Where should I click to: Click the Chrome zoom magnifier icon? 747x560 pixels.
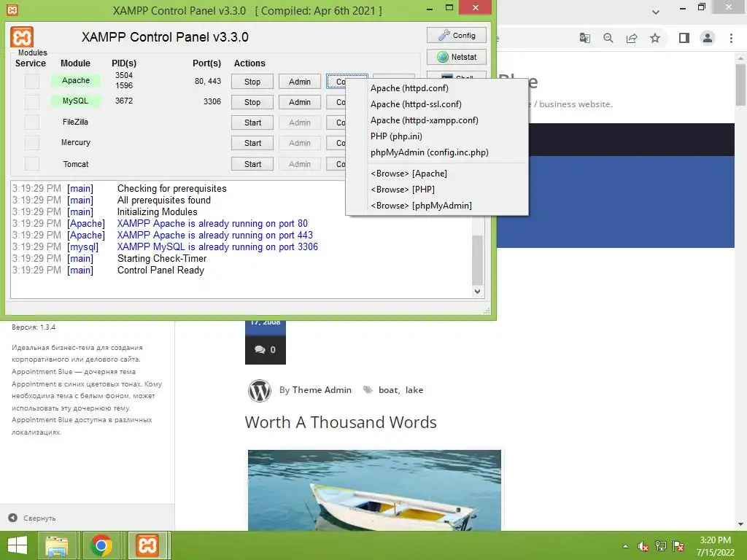point(608,38)
